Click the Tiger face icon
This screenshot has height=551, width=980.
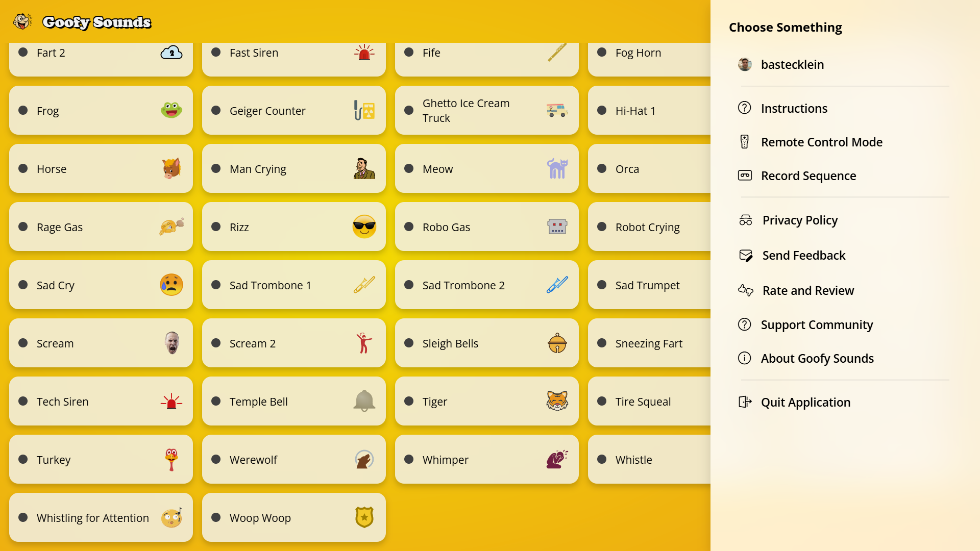[557, 401]
